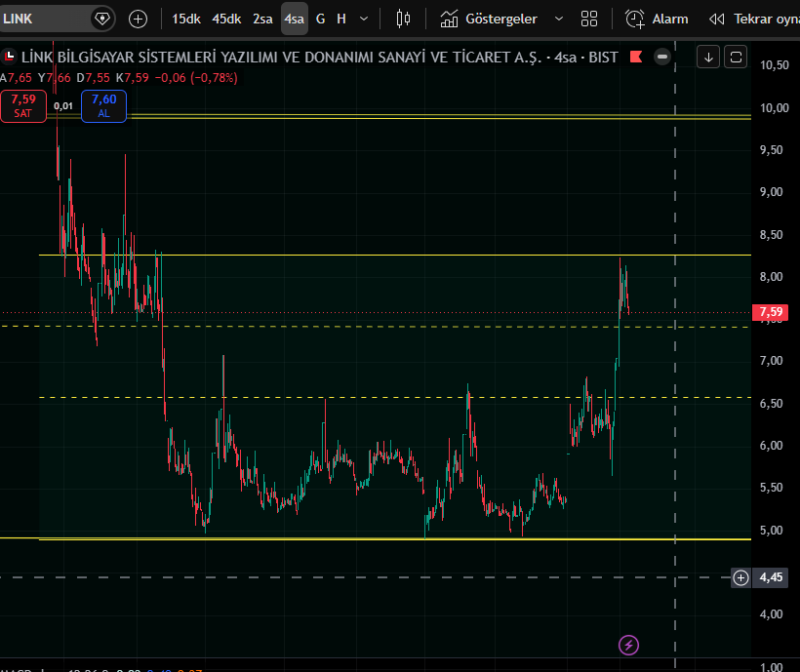Click the 8,50 price axis label

tap(771, 234)
